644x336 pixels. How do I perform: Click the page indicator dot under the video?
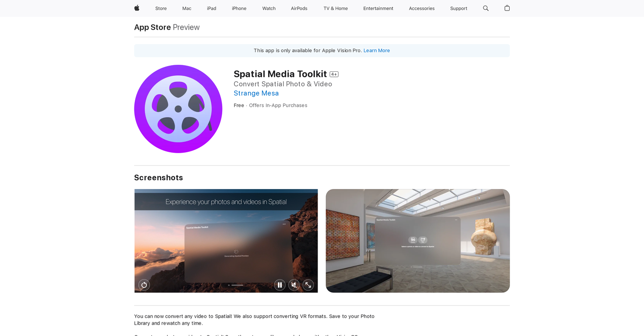pos(229,285)
